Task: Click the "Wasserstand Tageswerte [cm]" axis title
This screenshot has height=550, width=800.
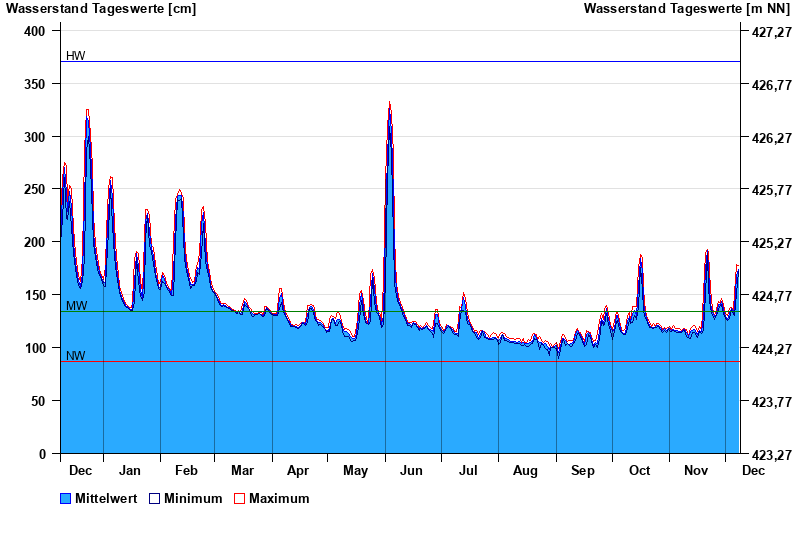Action: click(x=101, y=9)
